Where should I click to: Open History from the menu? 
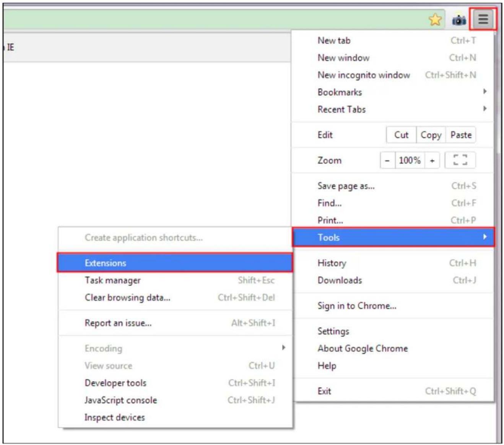[x=393, y=263]
